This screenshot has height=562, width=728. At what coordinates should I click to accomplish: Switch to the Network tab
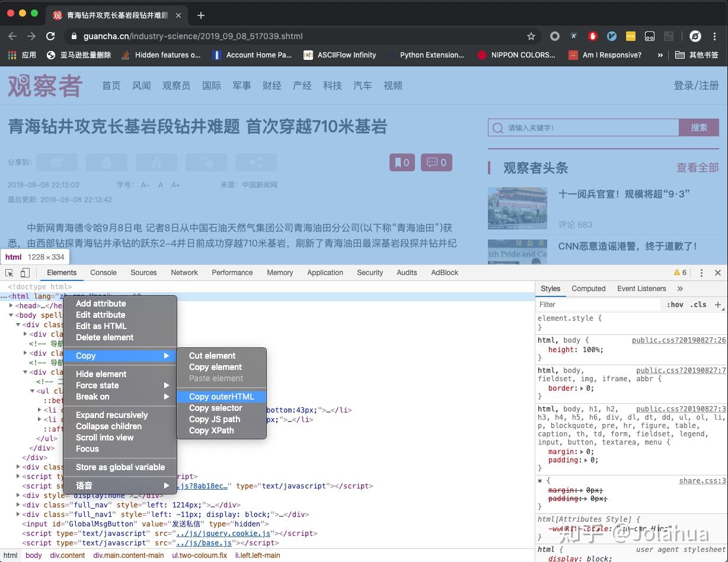(184, 273)
